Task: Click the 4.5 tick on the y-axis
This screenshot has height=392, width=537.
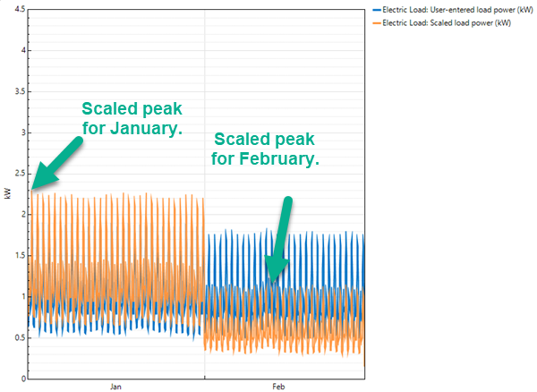Action: tap(19, 8)
